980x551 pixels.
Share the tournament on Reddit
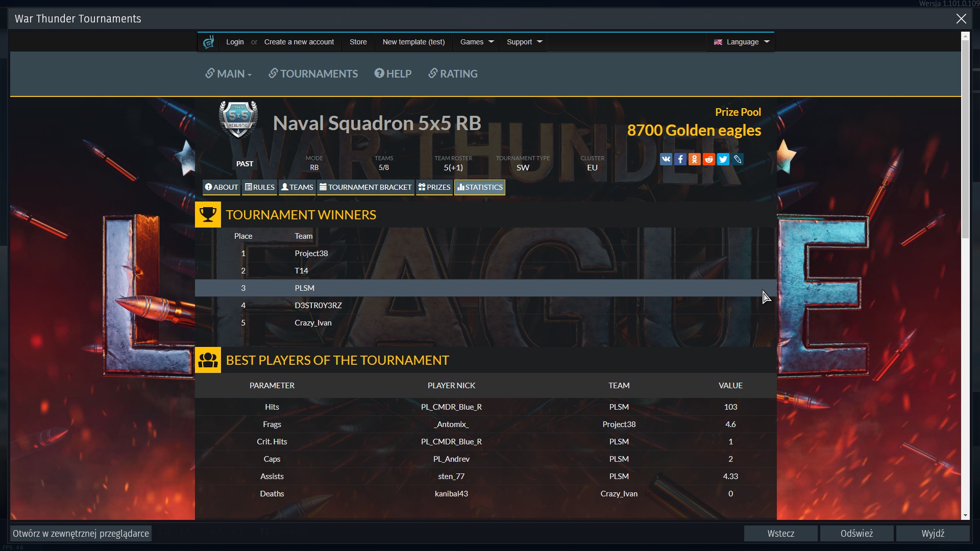708,159
